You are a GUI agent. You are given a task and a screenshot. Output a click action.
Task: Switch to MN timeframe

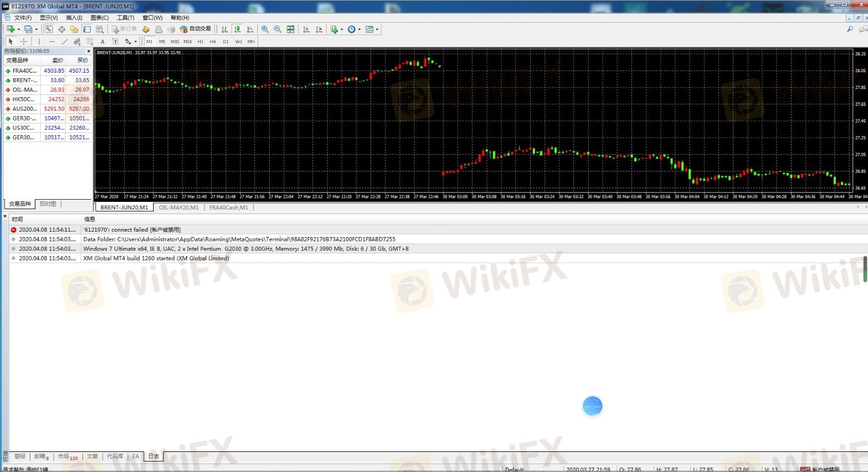251,41
